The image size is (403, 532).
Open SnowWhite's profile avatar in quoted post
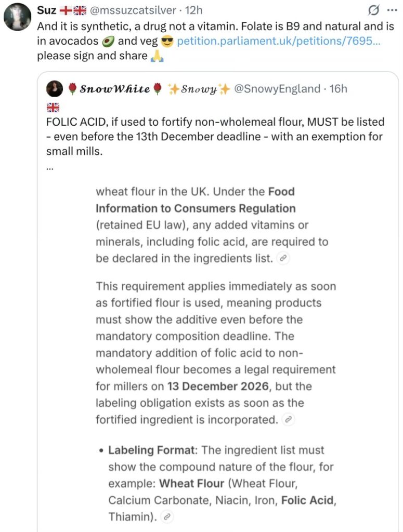[55, 89]
